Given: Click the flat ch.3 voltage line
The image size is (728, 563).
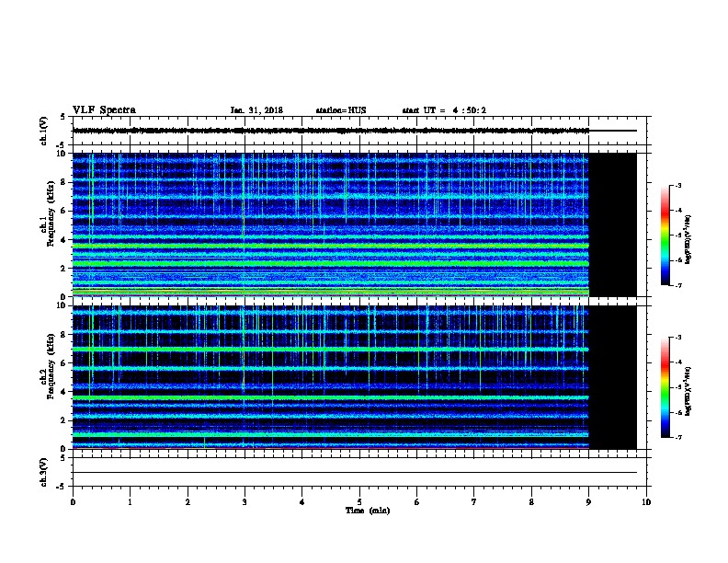Looking at the screenshot, I should (x=355, y=473).
